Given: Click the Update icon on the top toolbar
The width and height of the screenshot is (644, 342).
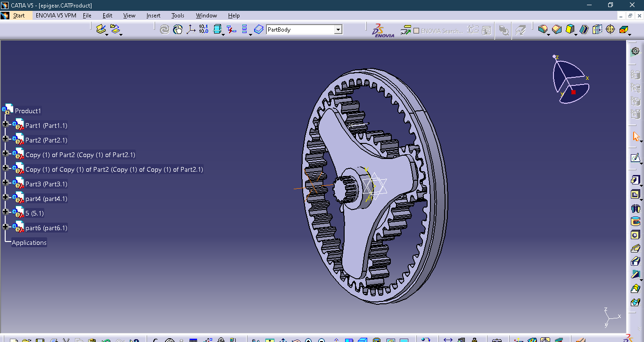Looking at the screenshot, I should pos(165,29).
